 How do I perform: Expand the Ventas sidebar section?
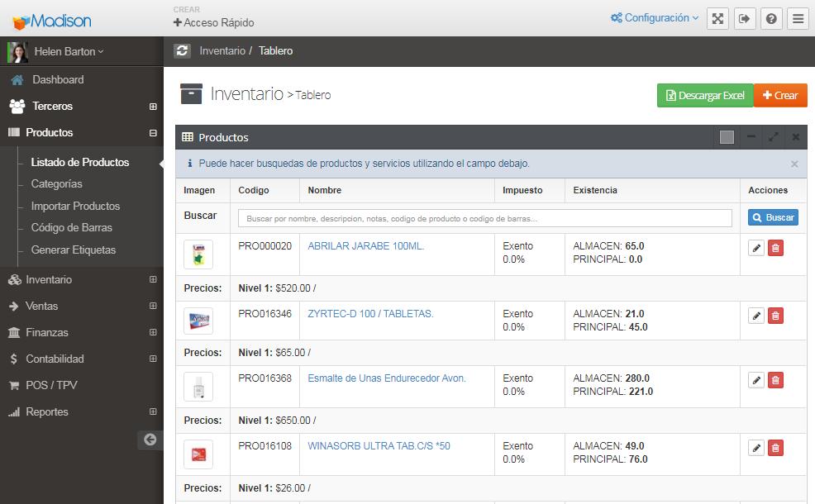coord(152,307)
